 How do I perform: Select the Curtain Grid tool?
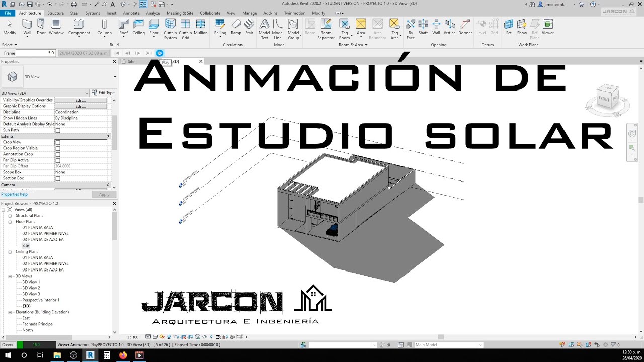click(x=185, y=29)
